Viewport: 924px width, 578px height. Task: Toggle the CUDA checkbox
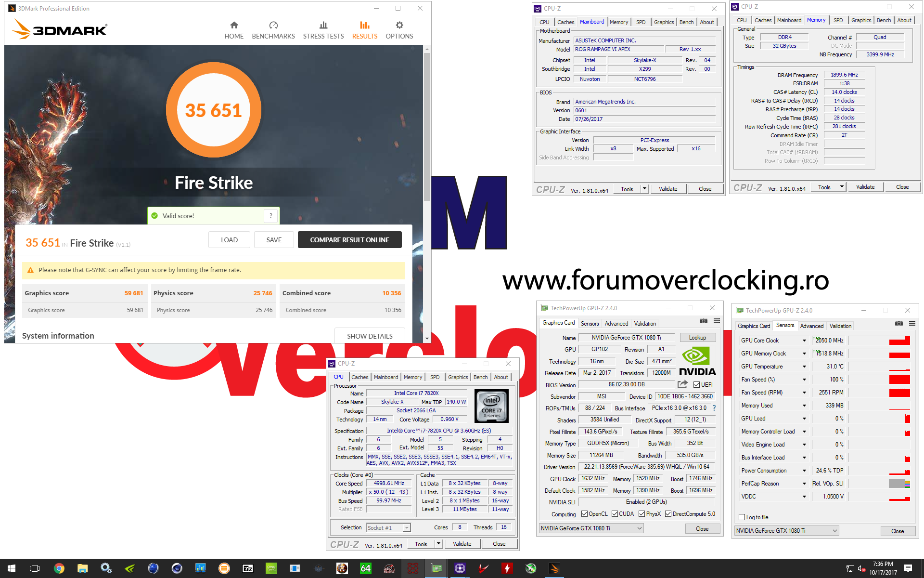click(615, 514)
